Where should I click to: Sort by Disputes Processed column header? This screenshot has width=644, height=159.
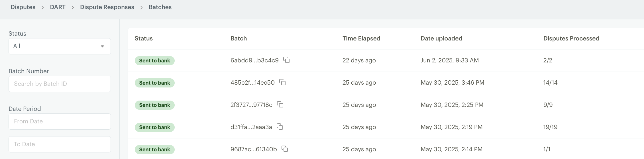(571, 38)
